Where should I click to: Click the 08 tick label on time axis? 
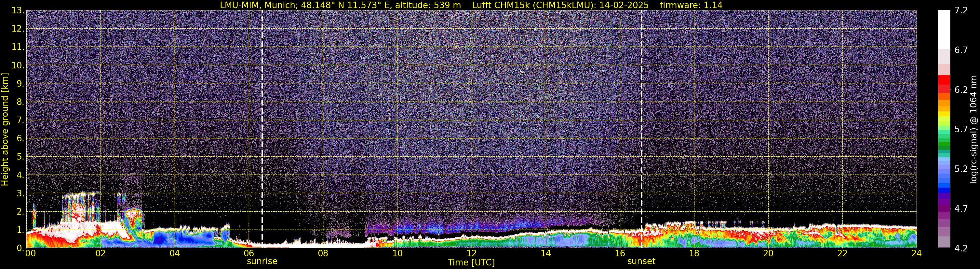[323, 253]
